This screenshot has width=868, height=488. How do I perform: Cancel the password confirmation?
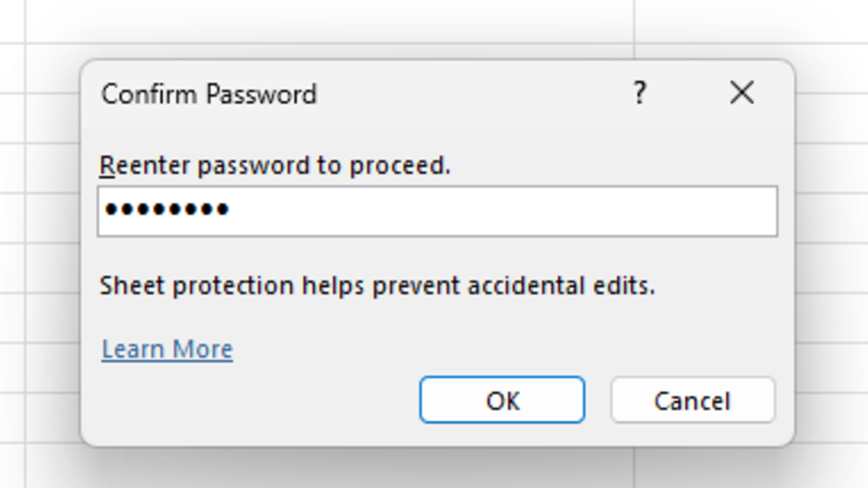(692, 400)
